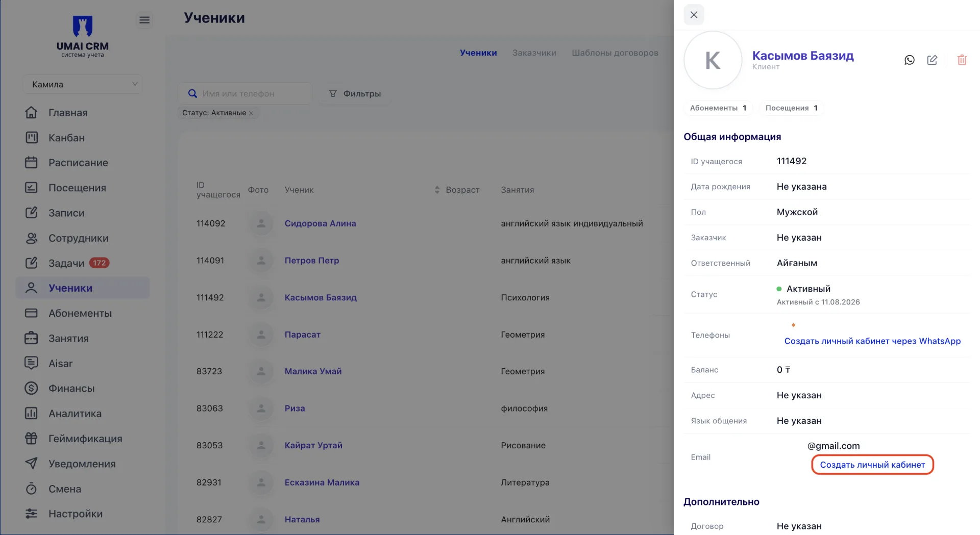Click the Рисование lesson cell
This screenshot has width=980, height=535.
[523, 445]
